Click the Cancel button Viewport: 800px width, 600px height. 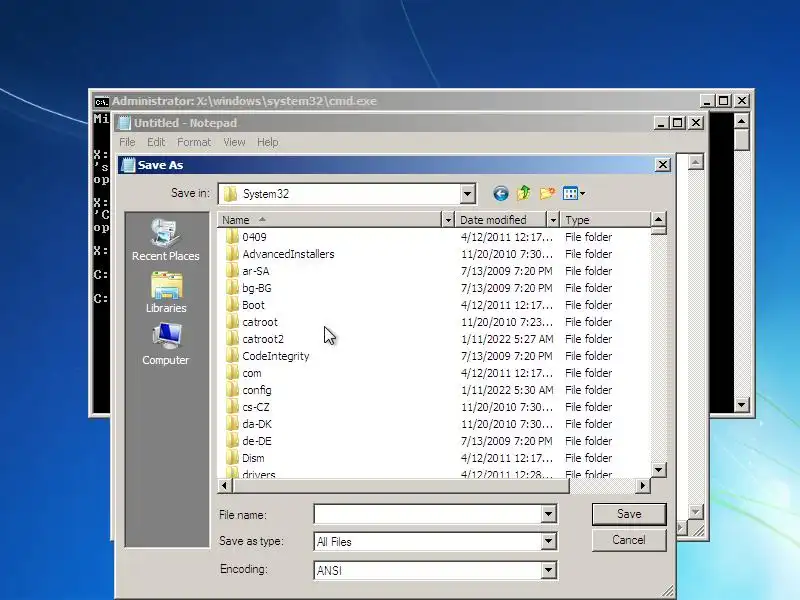(629, 540)
